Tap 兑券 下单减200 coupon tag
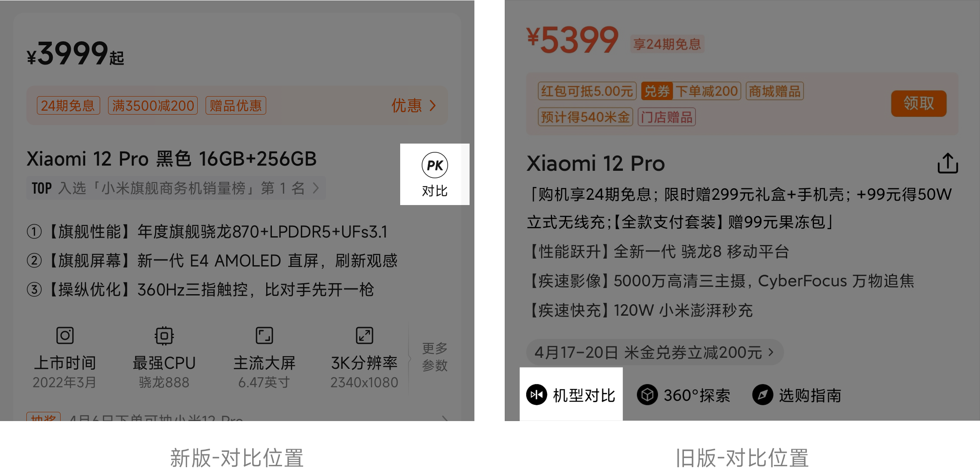 (691, 91)
